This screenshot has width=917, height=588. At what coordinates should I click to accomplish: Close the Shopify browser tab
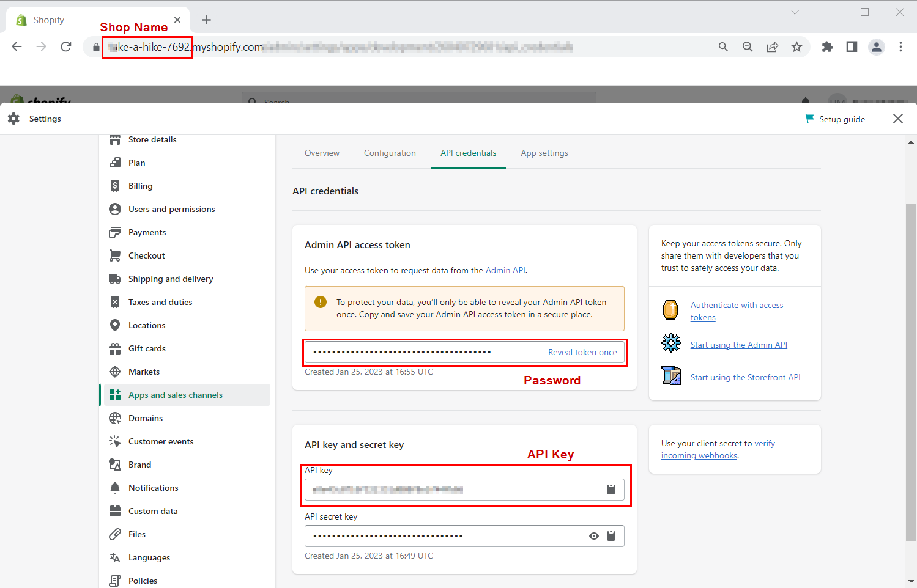pos(177,20)
